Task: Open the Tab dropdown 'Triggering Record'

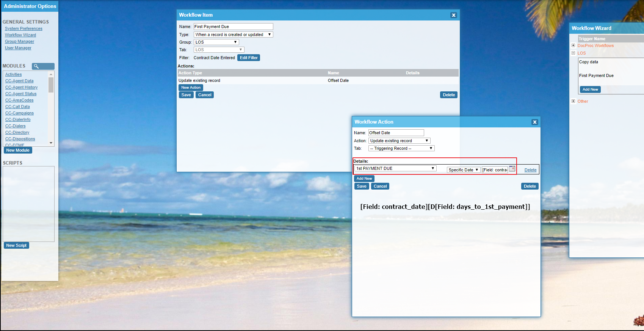Action: point(401,148)
